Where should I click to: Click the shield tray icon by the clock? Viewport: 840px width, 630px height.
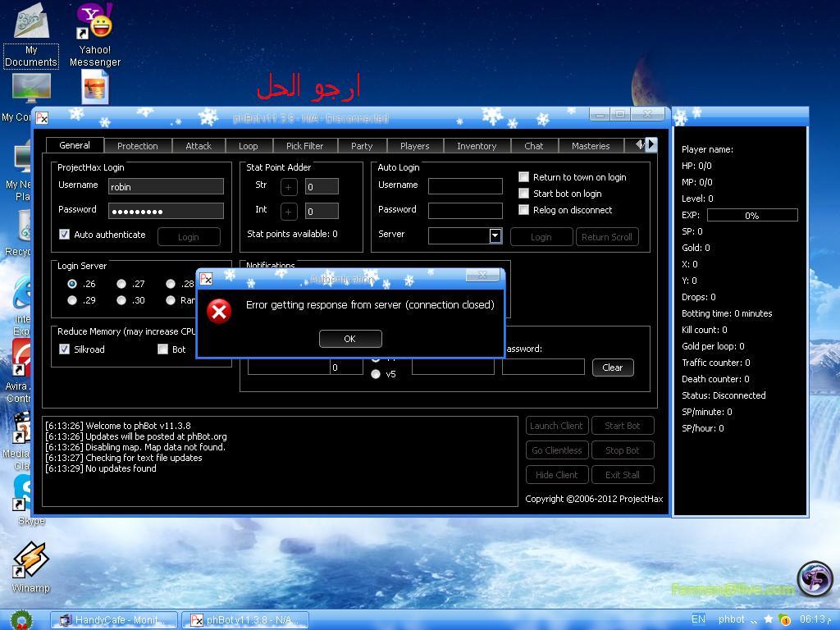783,619
